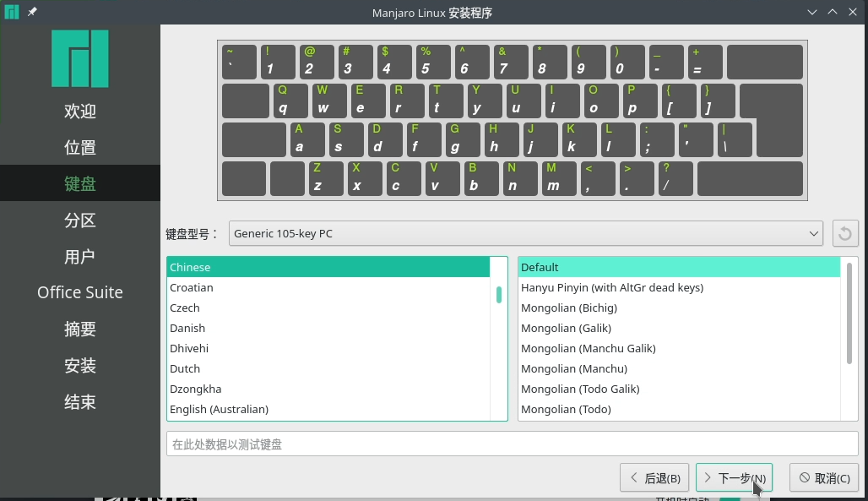
Task: Click the large Manjaro logo in sidebar
Action: point(80,59)
